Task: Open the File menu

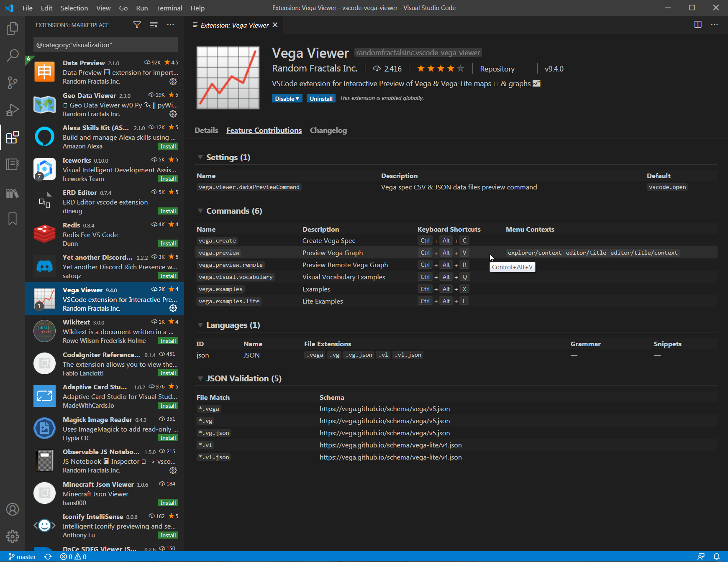Action: pyautogui.click(x=28, y=8)
